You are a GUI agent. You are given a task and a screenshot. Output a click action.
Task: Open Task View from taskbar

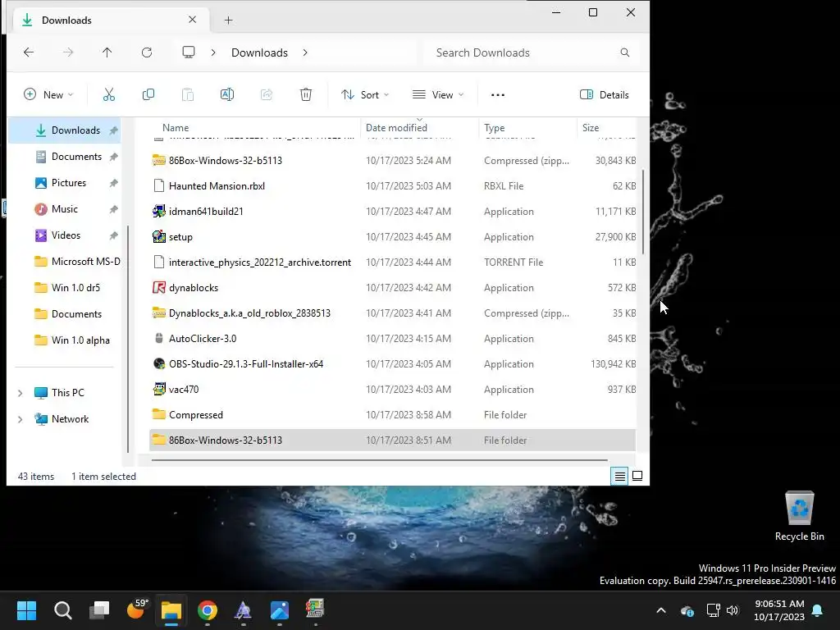(x=99, y=610)
